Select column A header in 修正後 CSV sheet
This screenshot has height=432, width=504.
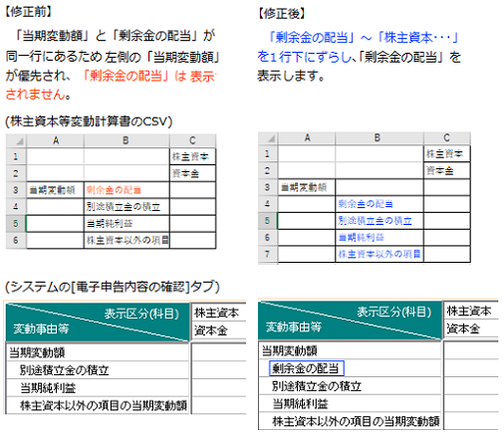307,138
